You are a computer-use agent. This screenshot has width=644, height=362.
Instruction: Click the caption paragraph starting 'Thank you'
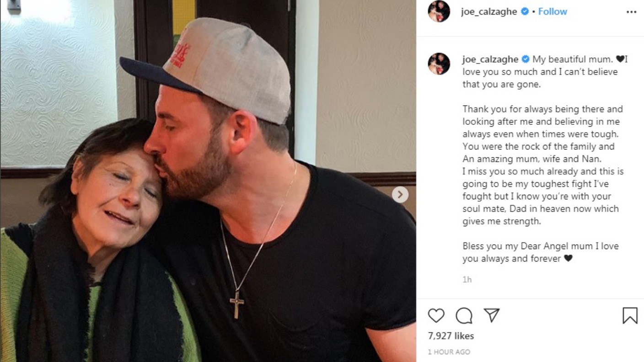[x=543, y=165]
